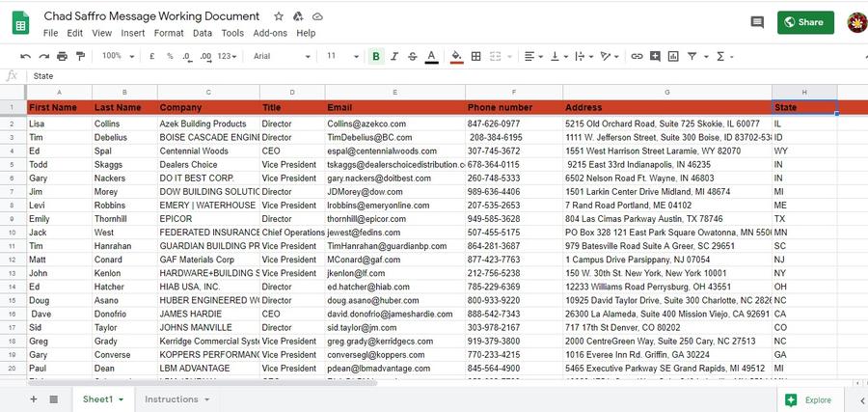
Task: Open comment history icon
Action: (757, 22)
